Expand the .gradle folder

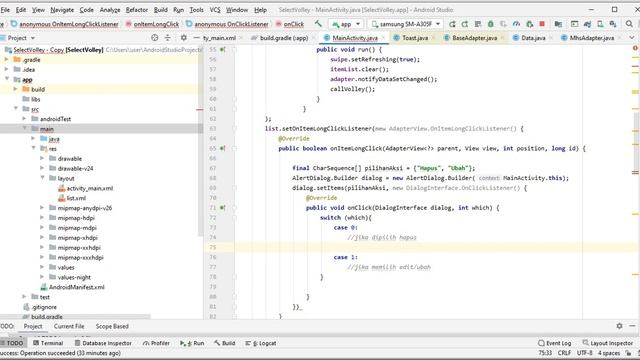click(x=7, y=60)
